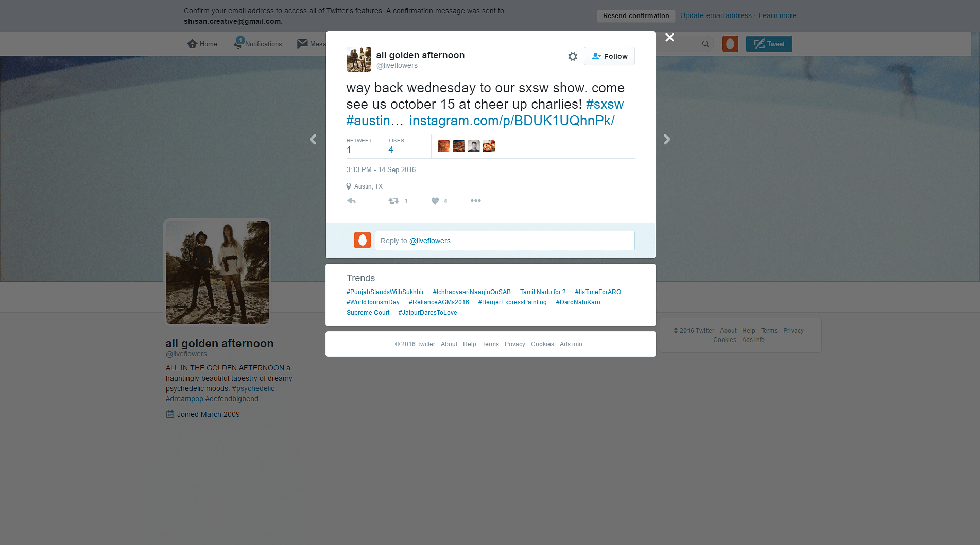Image resolution: width=980 pixels, height=545 pixels.
Task: Click the search magnifier icon
Action: [x=705, y=44]
